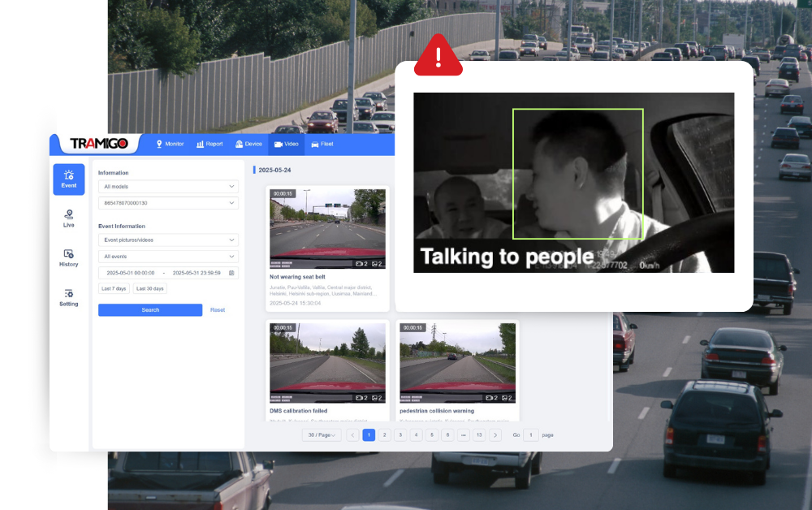Click the Helsinki address text on seat belt card

pyautogui.click(x=323, y=291)
